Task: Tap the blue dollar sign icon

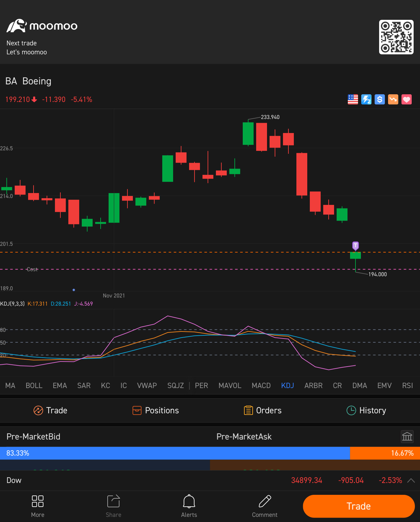Action: tap(380, 99)
